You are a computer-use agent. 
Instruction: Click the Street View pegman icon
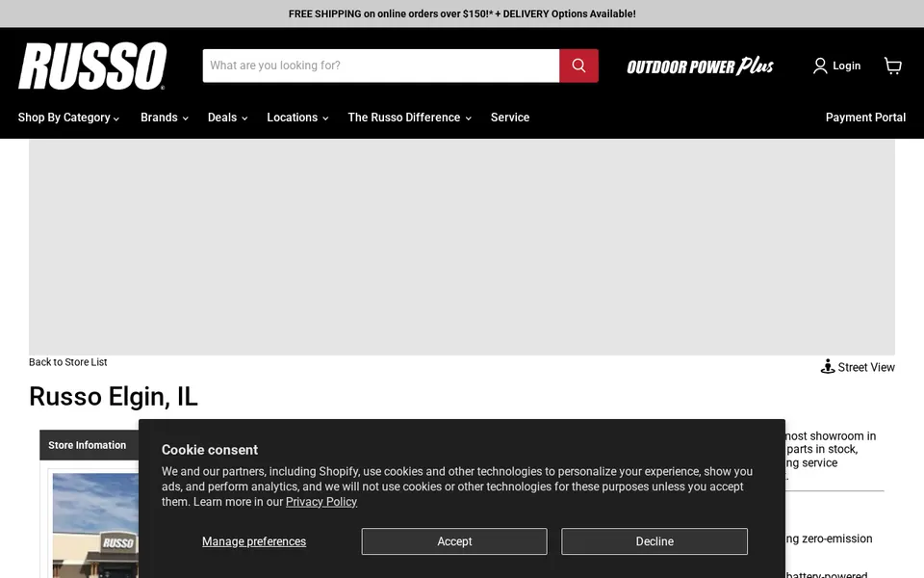tap(828, 367)
